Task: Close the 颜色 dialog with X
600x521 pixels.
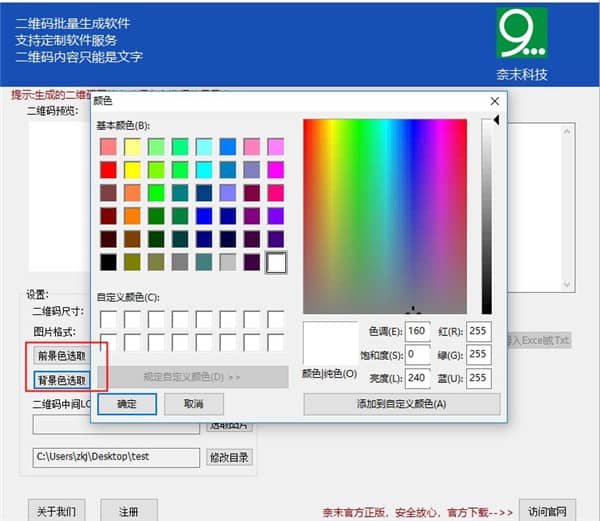Action: 494,101
